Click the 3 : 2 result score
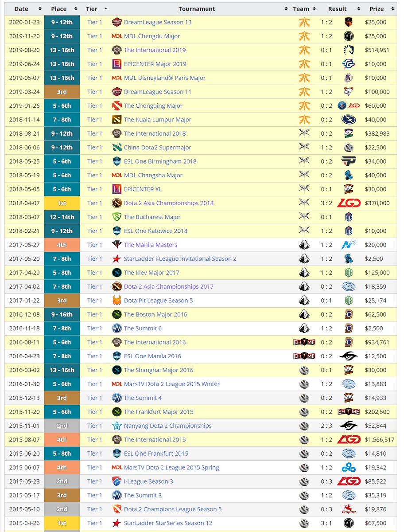This screenshot has height=532, width=419. (326, 203)
